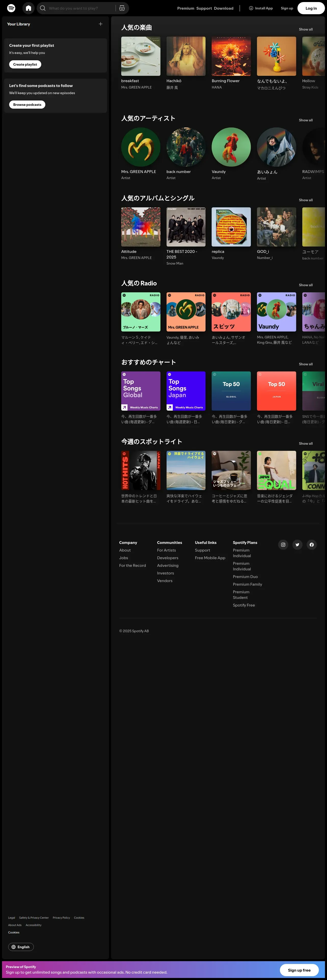Open the Download link in top bar
Viewport: 327px width, 980px height.
223,8
